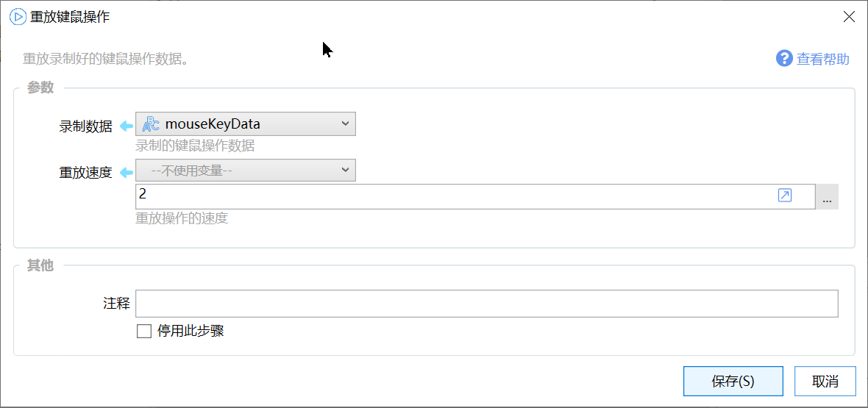The image size is (868, 408).
Task: Open the expression editor icon in speed field
Action: click(x=785, y=196)
